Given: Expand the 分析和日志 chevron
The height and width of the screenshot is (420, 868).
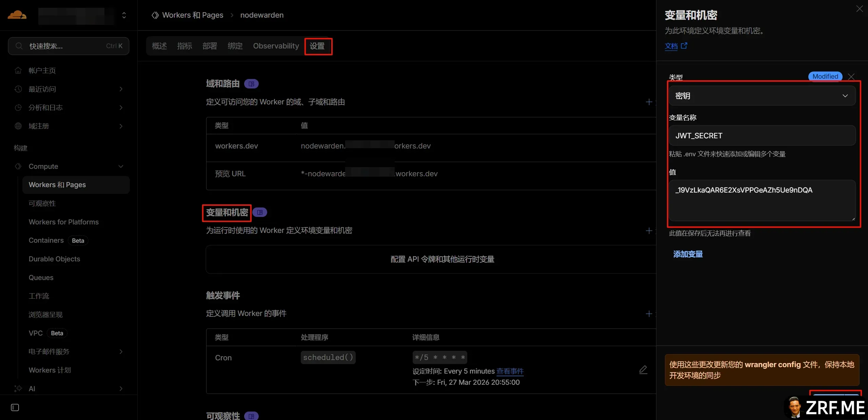Looking at the screenshot, I should coord(121,107).
